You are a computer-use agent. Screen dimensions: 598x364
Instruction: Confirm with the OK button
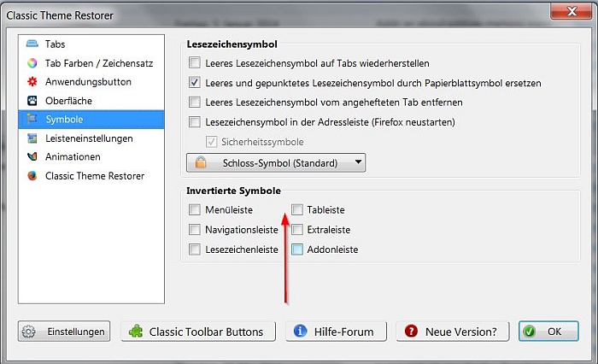tap(543, 332)
